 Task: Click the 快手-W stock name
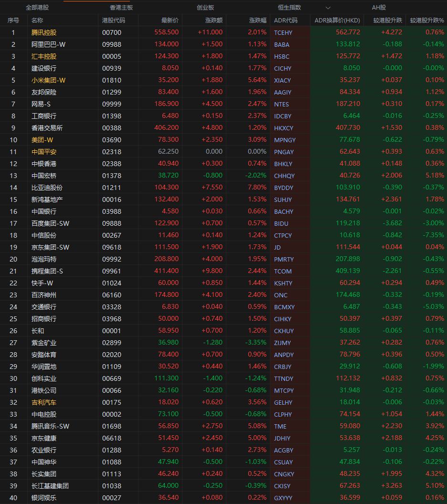point(42,283)
